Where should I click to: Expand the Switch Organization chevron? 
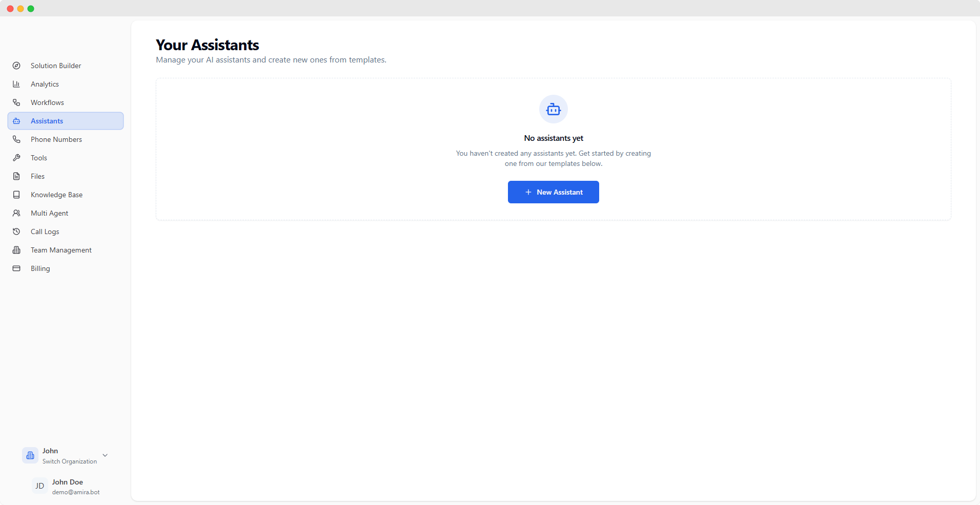click(x=105, y=455)
